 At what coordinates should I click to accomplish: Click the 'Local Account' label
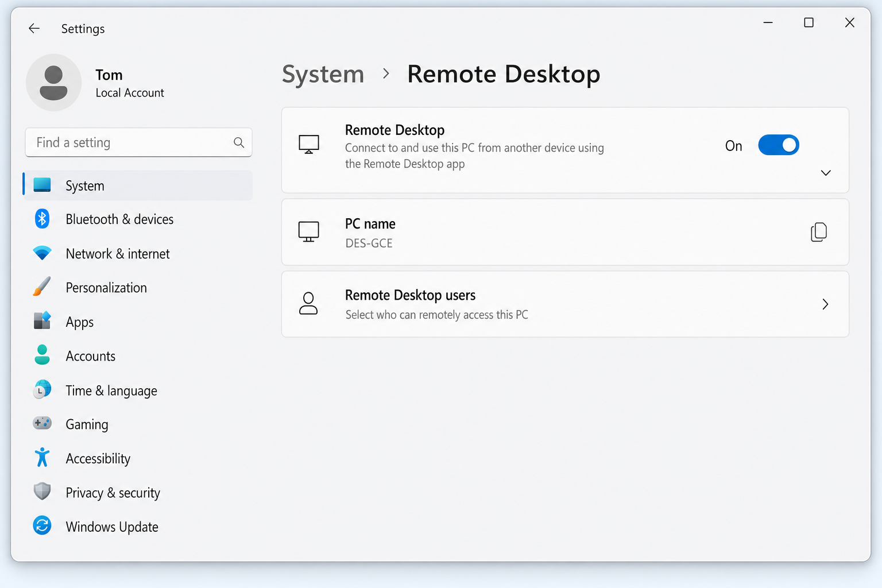coord(130,93)
